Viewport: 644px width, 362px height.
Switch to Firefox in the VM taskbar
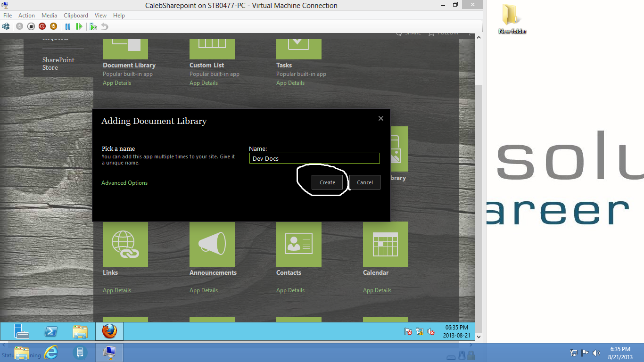(109, 331)
